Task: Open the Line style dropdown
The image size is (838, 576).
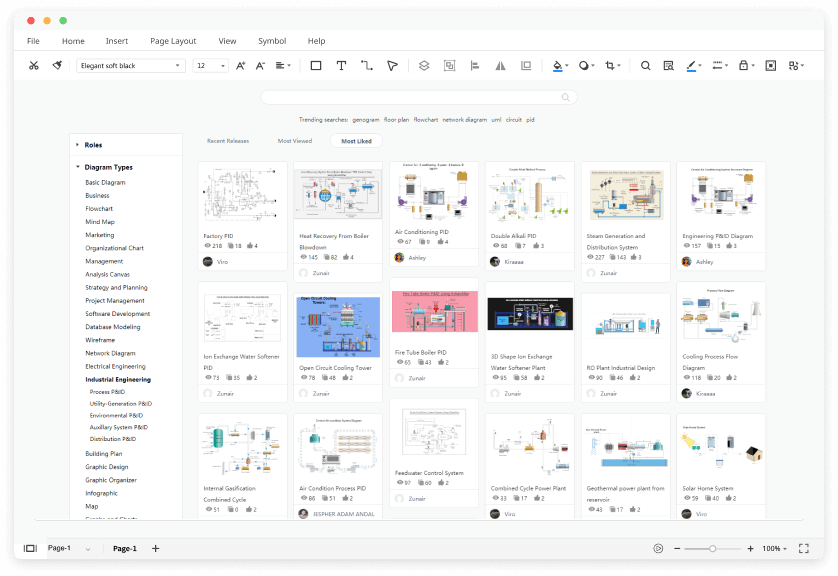Action: tap(720, 66)
